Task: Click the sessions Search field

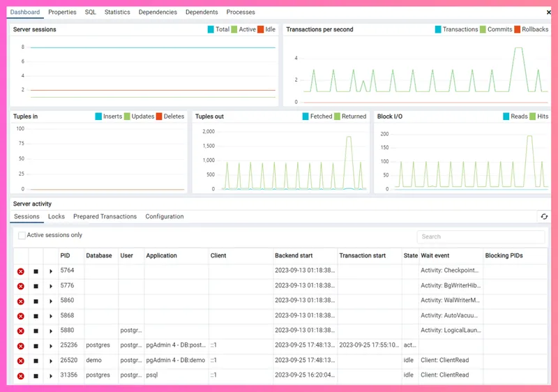Action: (x=481, y=236)
